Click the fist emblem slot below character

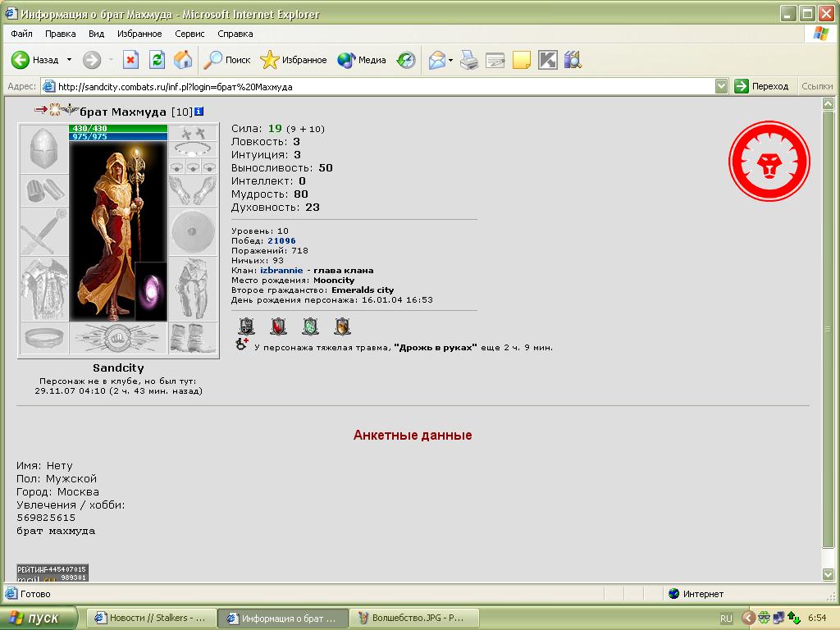118,338
